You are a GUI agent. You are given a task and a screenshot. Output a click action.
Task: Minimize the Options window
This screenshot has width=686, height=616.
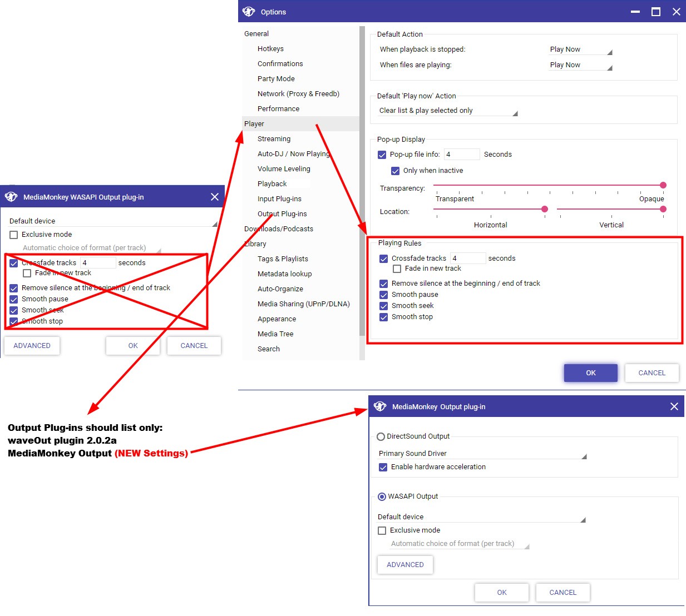click(x=635, y=12)
